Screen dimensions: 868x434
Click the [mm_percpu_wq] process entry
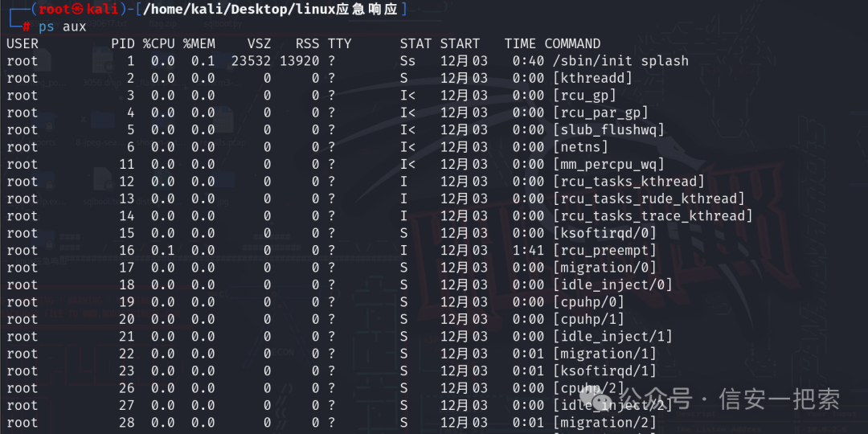(608, 164)
